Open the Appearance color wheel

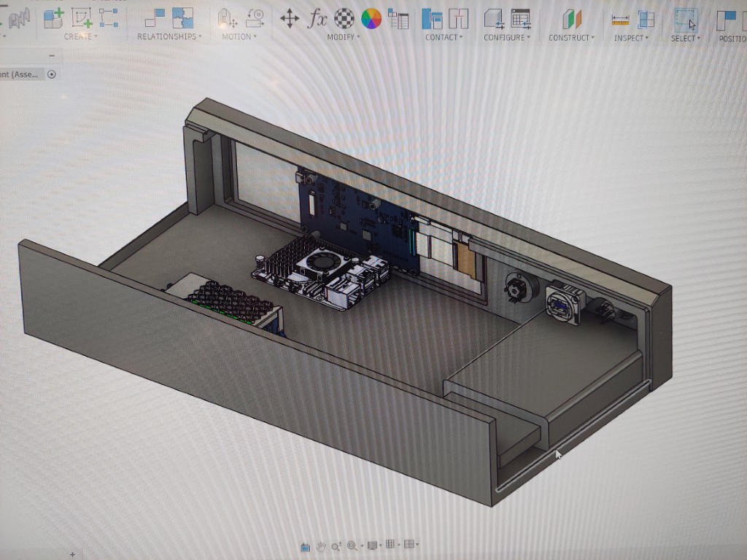click(371, 18)
